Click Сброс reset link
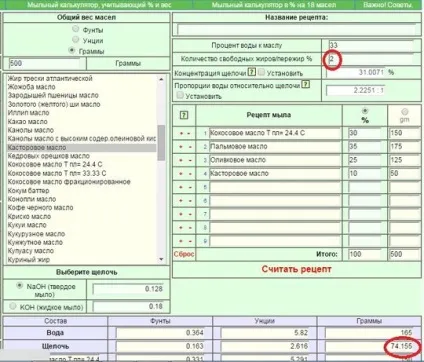This screenshot has height=362, width=424. [x=184, y=254]
